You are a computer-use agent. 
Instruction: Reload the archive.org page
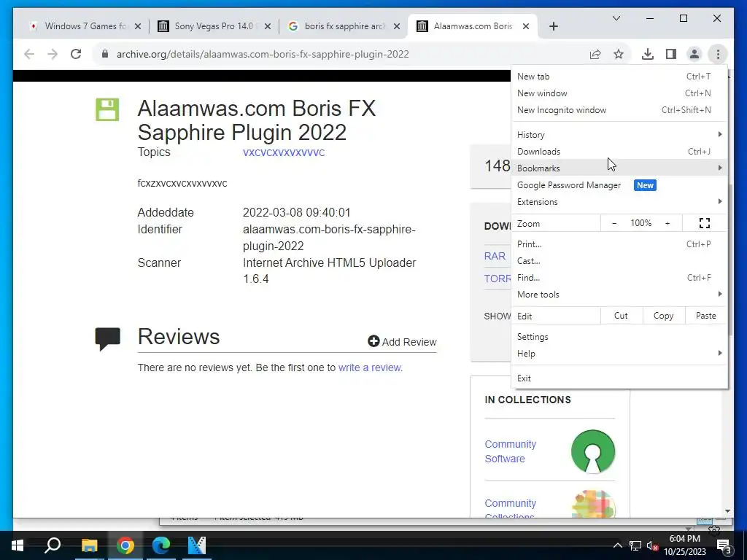click(76, 54)
